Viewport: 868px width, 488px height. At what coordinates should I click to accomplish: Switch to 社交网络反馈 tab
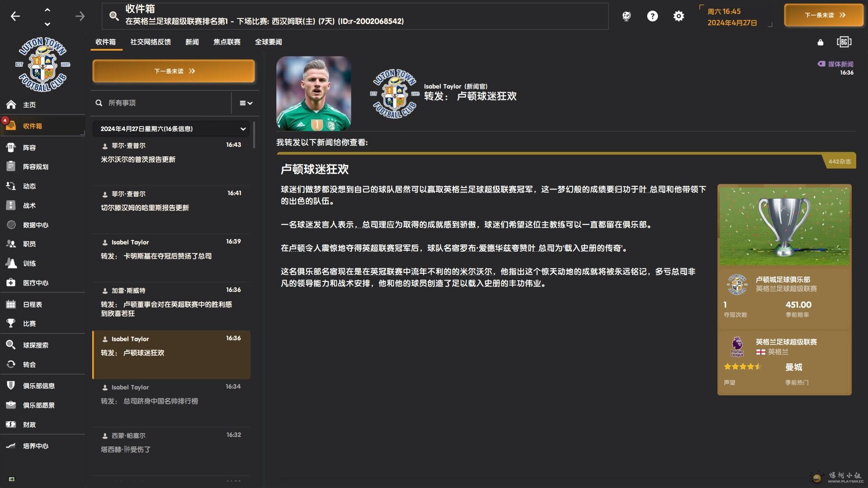coord(151,42)
